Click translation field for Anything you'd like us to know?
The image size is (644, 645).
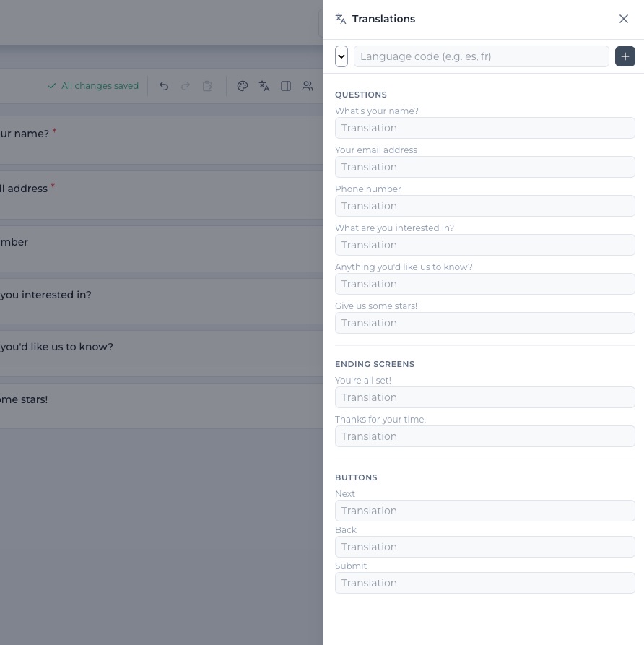[485, 284]
